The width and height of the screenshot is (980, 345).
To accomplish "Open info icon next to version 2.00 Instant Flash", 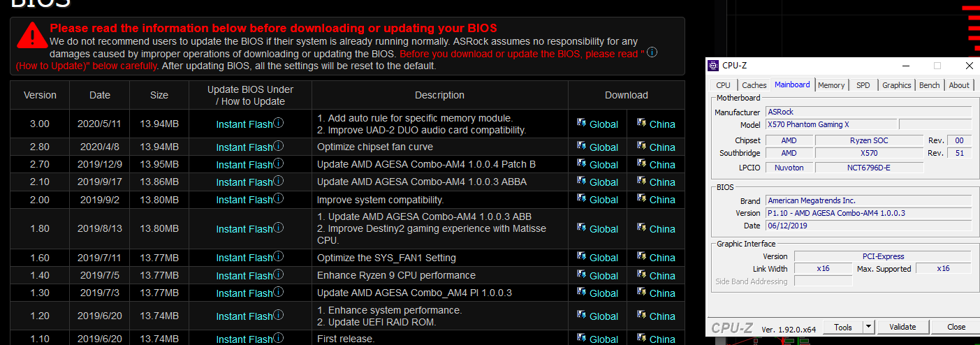I will 278,198.
